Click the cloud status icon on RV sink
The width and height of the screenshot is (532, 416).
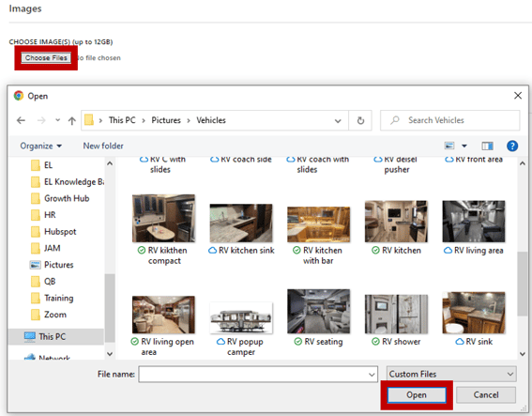coord(460,341)
